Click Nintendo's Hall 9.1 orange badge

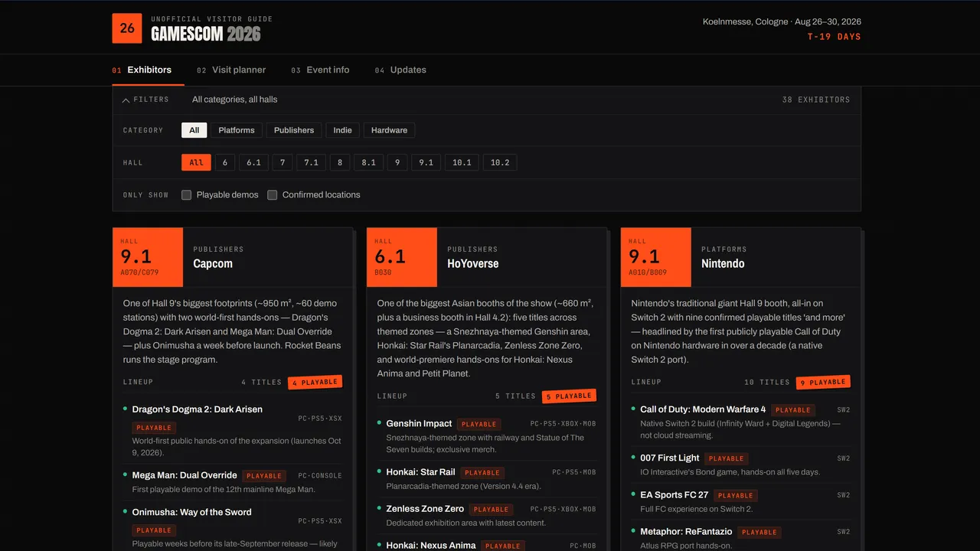[x=656, y=257]
